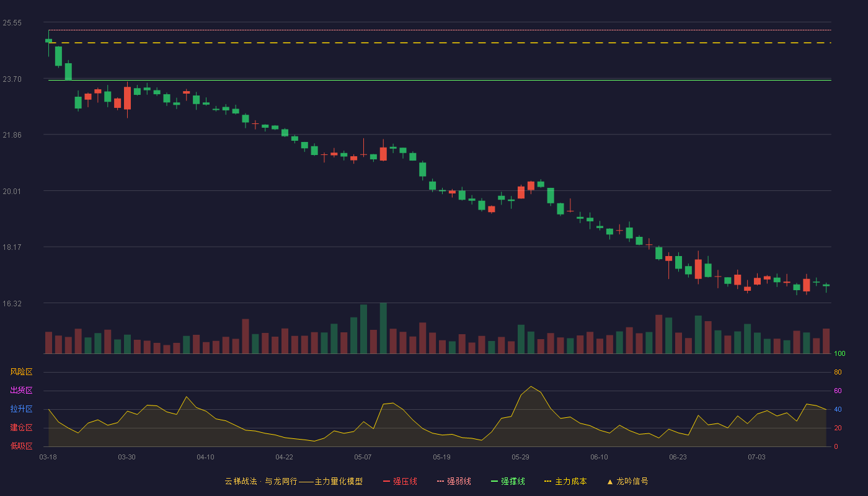Click the 06-23 date label
The width and height of the screenshot is (868, 496).
point(678,457)
